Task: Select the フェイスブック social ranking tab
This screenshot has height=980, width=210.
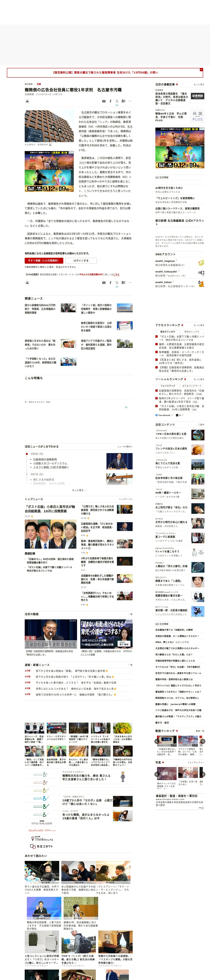Action: click(x=168, y=386)
